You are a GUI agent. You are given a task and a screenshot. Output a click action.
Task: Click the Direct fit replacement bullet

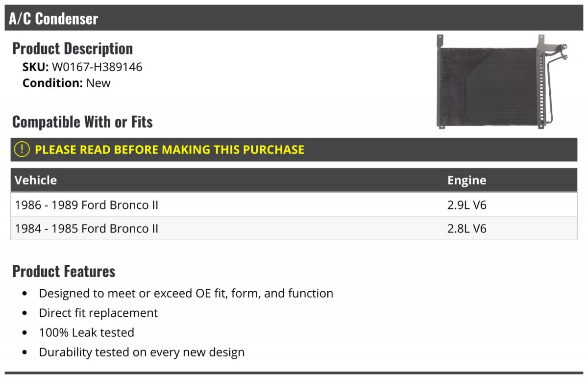pos(98,313)
